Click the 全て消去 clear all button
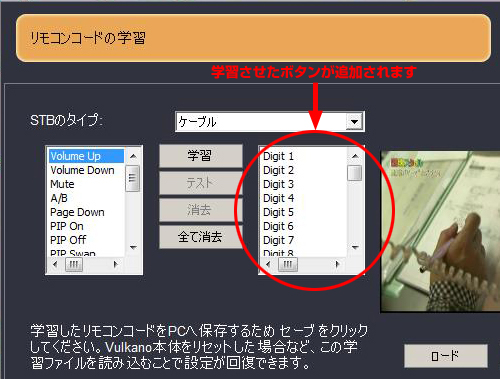 point(200,237)
